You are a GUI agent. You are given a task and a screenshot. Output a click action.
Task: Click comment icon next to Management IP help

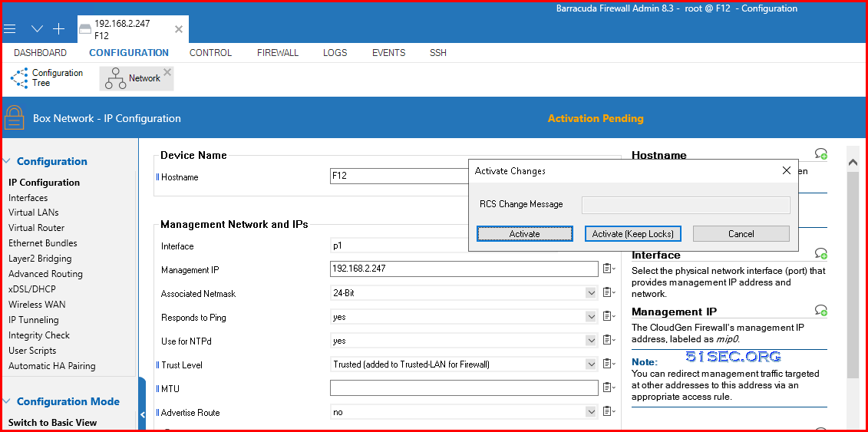pyautogui.click(x=821, y=310)
